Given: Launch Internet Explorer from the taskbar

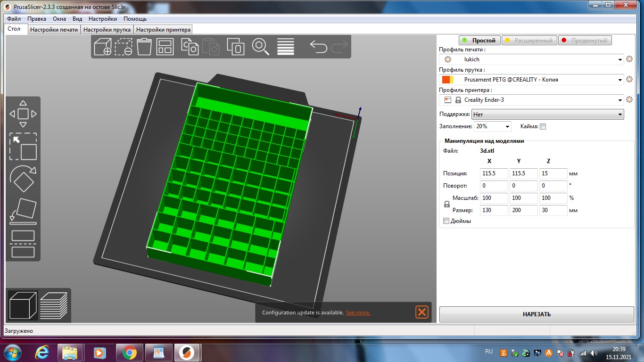Looking at the screenshot, I should [x=43, y=353].
